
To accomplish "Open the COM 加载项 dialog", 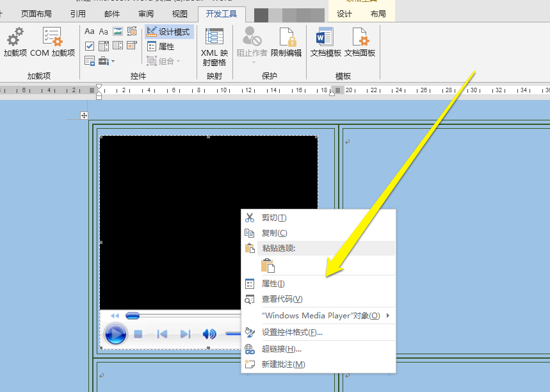I will (x=53, y=42).
